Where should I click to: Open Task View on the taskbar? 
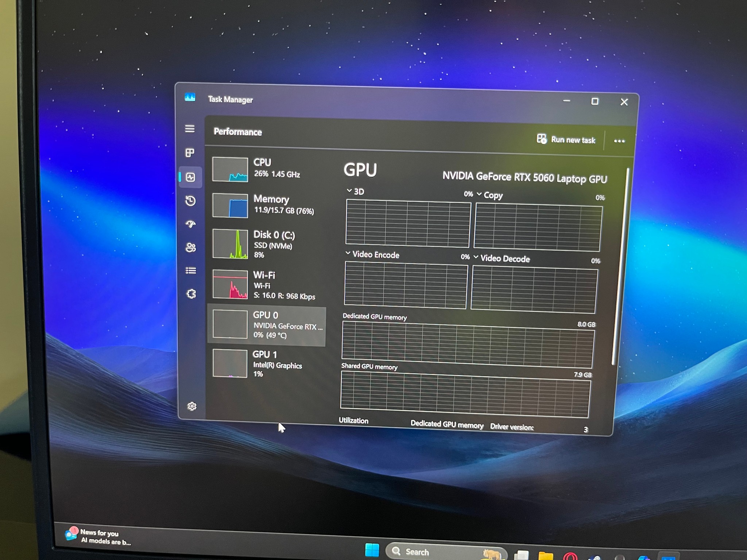(521, 555)
